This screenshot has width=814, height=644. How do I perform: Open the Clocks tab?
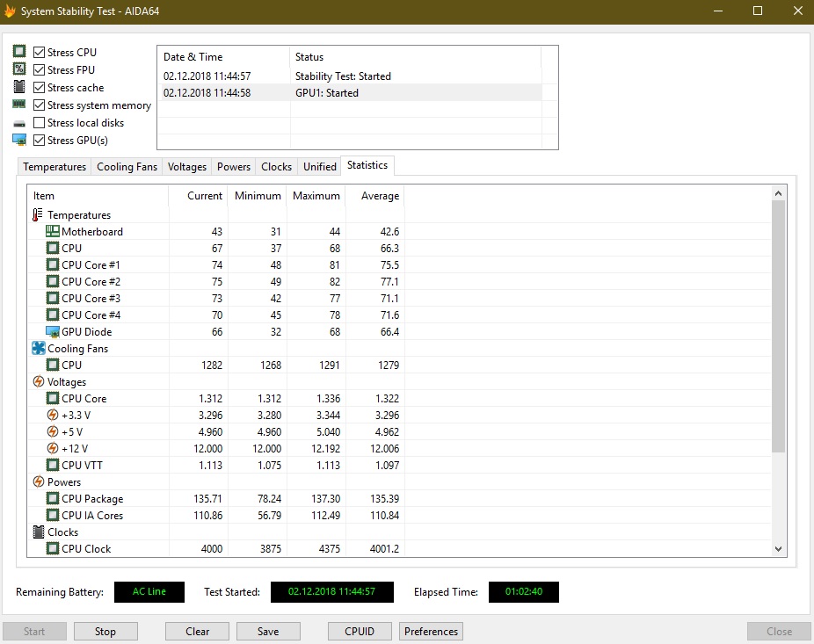[x=276, y=167]
